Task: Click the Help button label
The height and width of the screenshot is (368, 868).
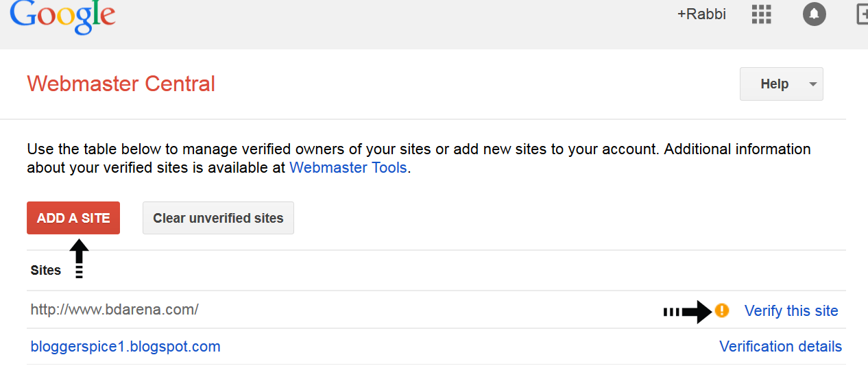Action: [774, 84]
